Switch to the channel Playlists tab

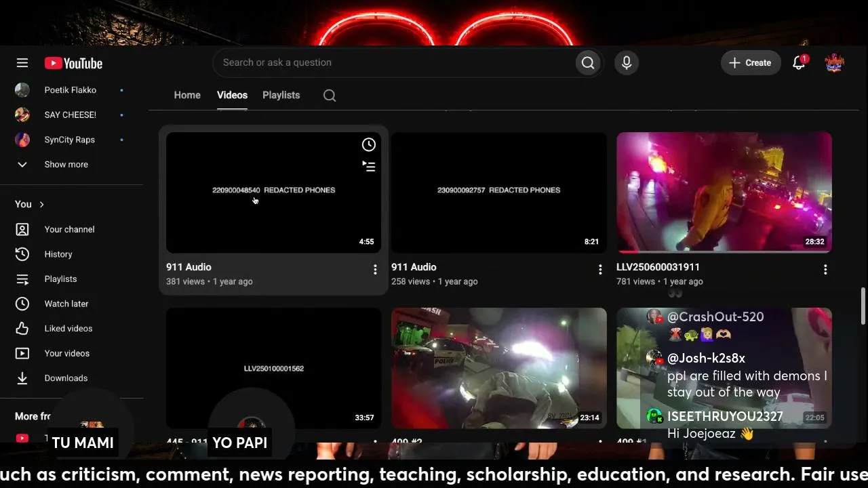[x=281, y=95]
